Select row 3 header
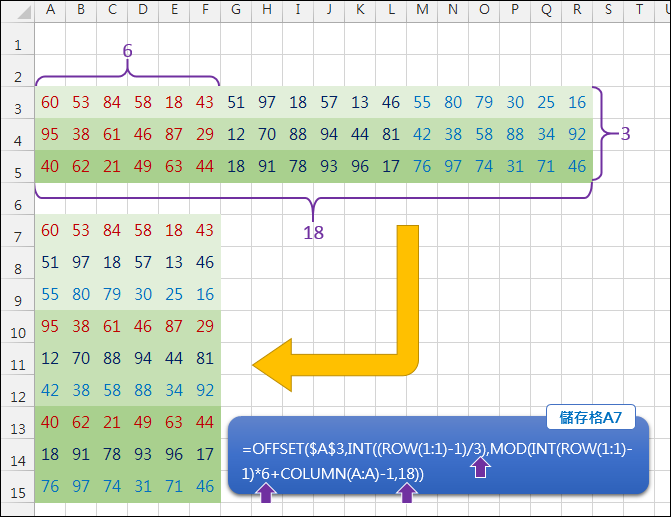The height and width of the screenshot is (517, 671). point(18,103)
